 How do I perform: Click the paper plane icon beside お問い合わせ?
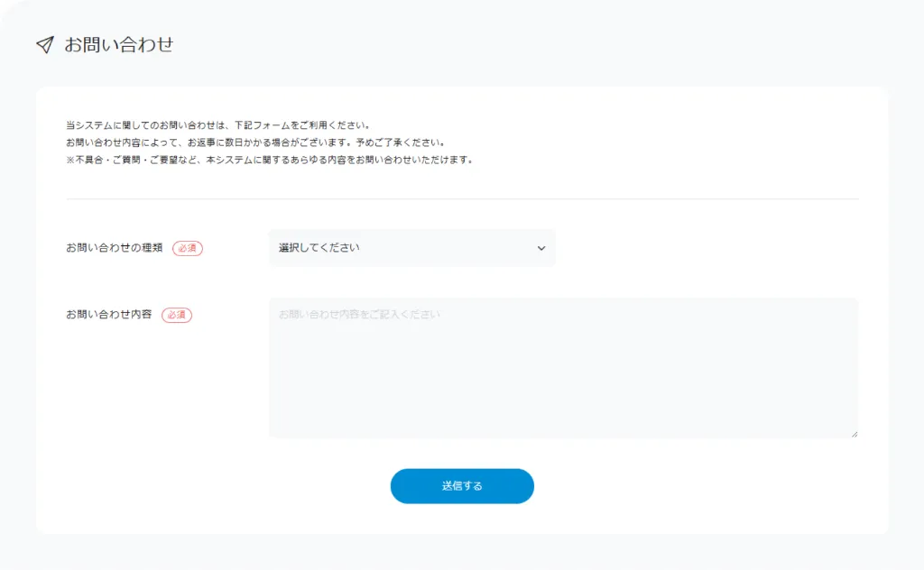(44, 45)
